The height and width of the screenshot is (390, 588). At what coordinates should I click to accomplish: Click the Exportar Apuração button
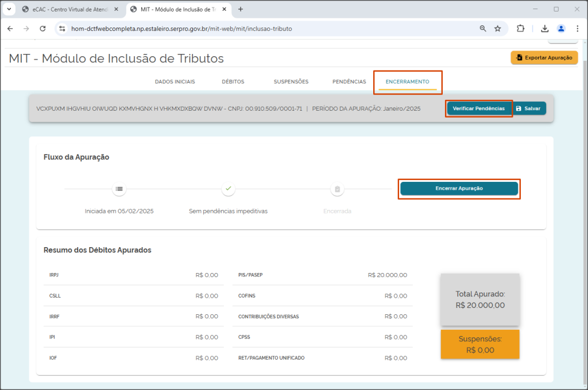[544, 58]
